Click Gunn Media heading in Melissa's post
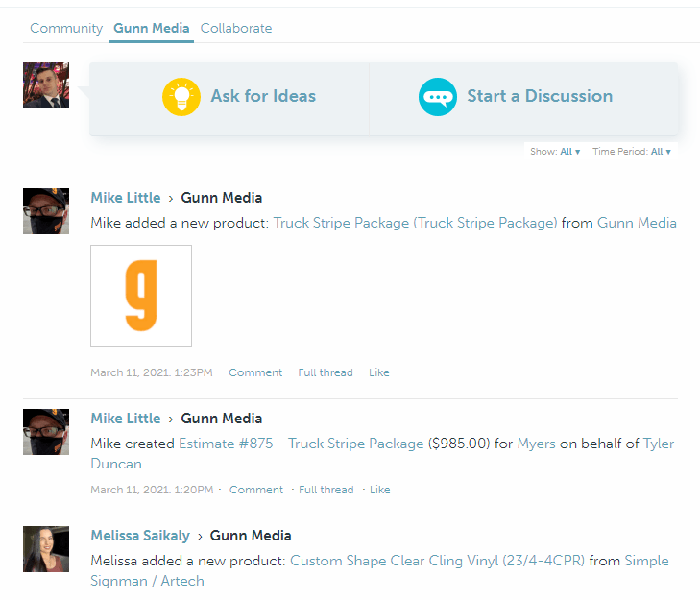 tap(251, 536)
